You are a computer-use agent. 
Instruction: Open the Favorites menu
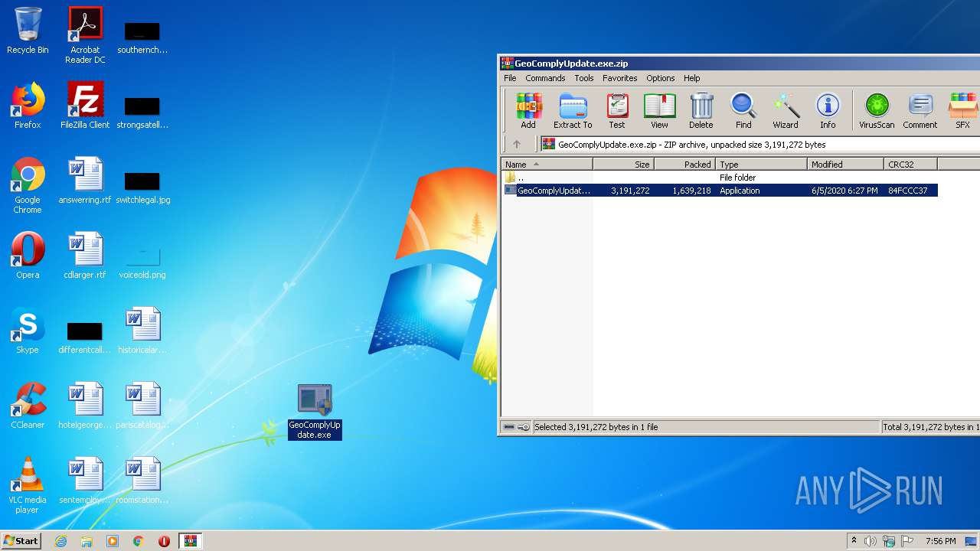click(620, 78)
